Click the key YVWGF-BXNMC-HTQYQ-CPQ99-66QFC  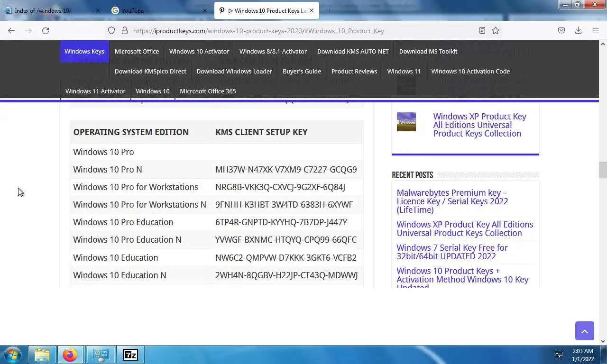tap(286, 239)
